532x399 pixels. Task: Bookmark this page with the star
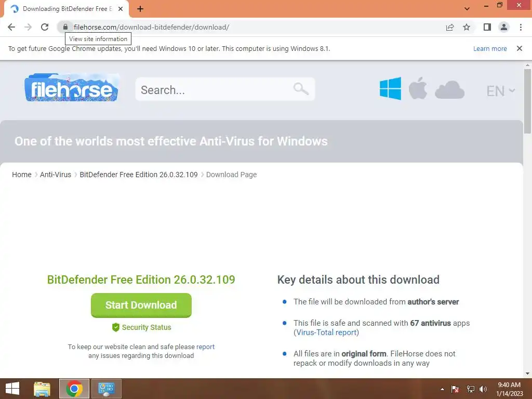coord(467,27)
